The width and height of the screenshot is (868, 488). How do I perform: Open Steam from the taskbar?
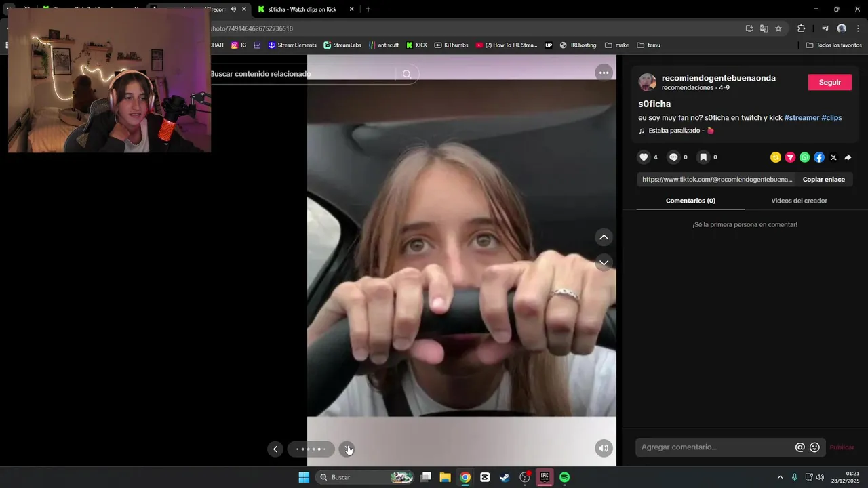[505, 477]
